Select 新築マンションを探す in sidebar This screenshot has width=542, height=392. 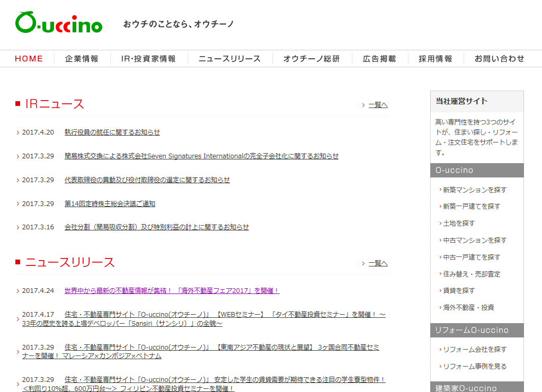(474, 190)
